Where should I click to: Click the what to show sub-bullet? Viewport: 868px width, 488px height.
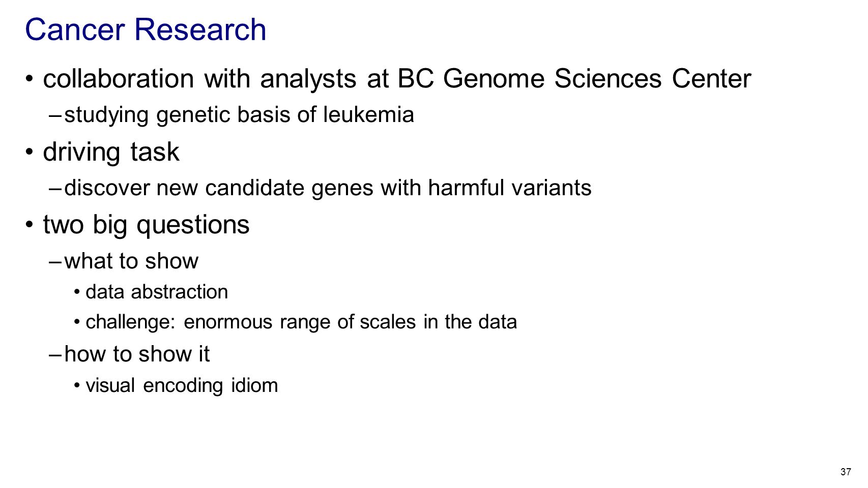131,261
